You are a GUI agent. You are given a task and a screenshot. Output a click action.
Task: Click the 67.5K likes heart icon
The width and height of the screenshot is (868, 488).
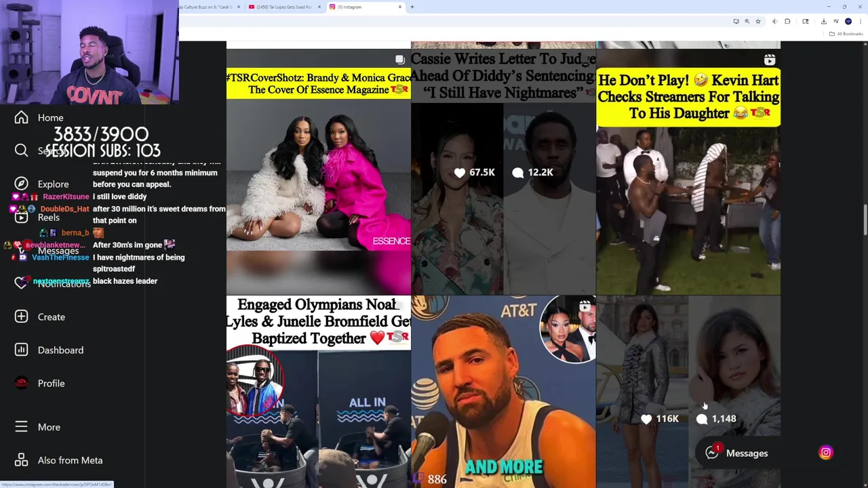click(x=460, y=173)
